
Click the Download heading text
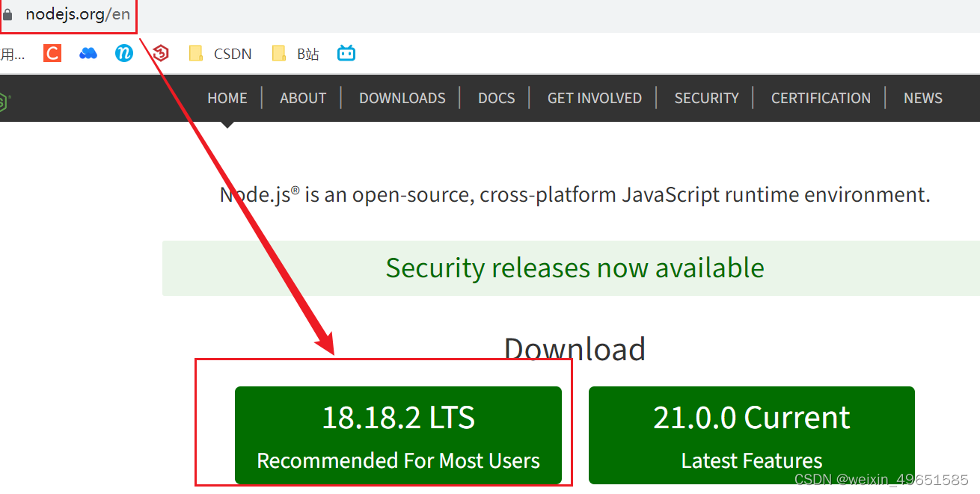point(575,349)
